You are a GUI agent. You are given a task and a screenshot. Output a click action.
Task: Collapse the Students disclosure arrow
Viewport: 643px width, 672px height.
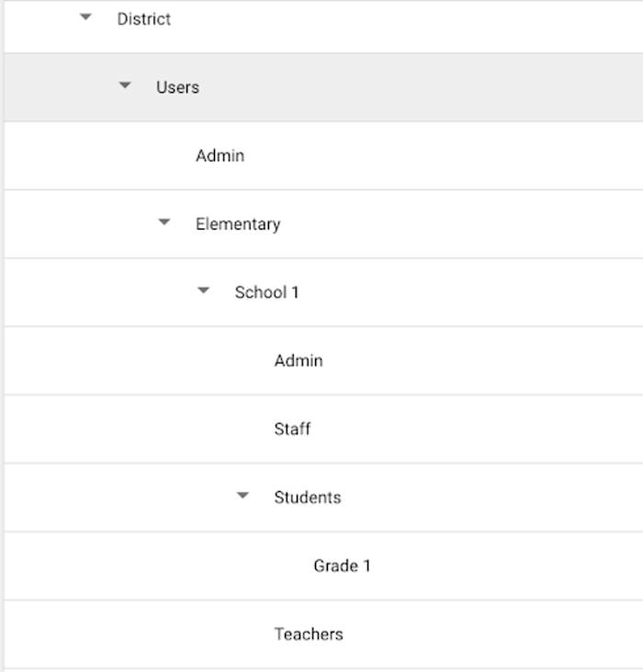[243, 496]
